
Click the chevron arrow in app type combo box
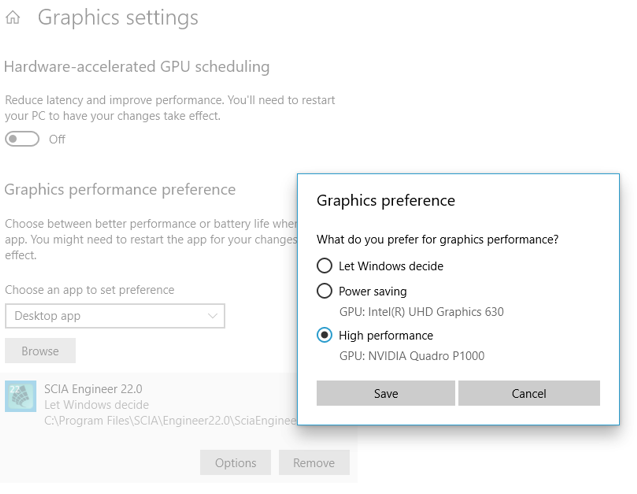click(212, 316)
